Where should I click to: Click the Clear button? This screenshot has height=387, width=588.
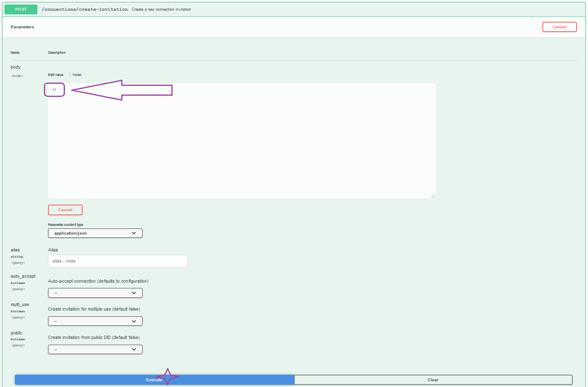pyautogui.click(x=433, y=380)
